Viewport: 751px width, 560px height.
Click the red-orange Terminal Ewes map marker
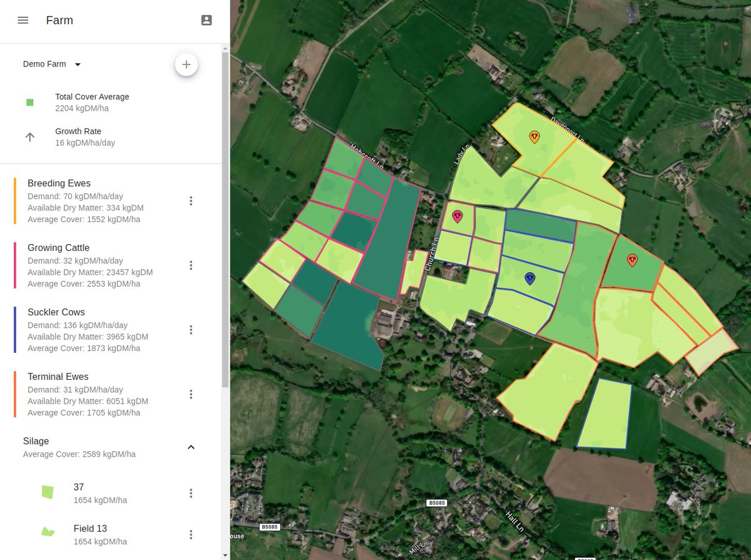[632, 260]
